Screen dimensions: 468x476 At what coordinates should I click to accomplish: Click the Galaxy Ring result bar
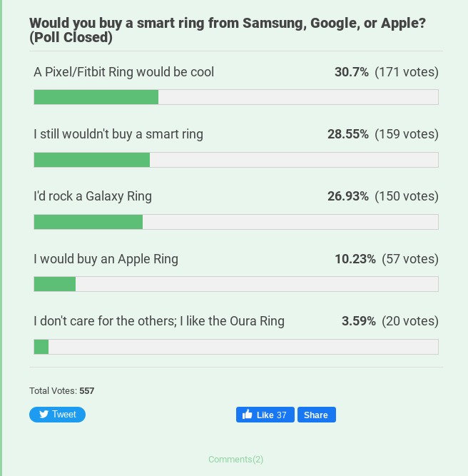pos(236,222)
